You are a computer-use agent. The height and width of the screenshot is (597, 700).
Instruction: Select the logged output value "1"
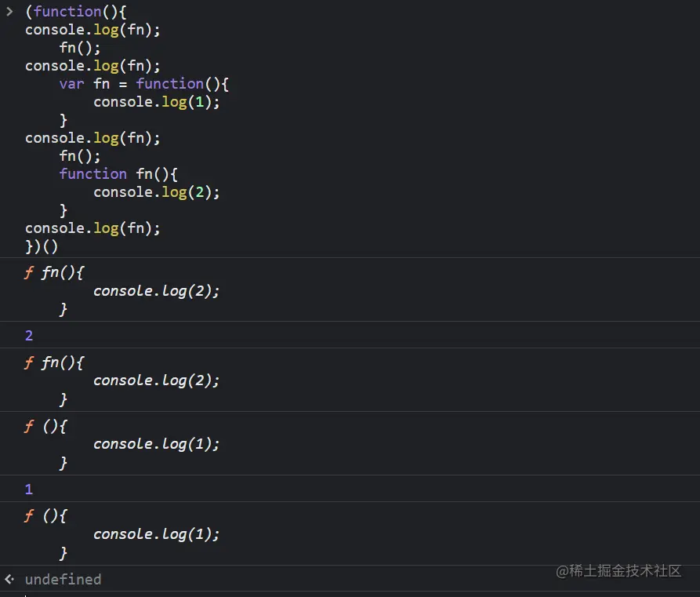tap(29, 490)
